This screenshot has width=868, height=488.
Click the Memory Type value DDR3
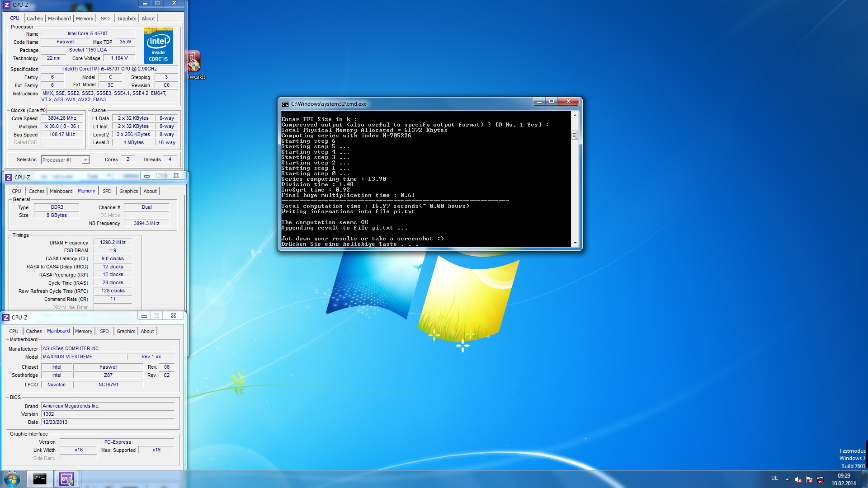click(57, 207)
